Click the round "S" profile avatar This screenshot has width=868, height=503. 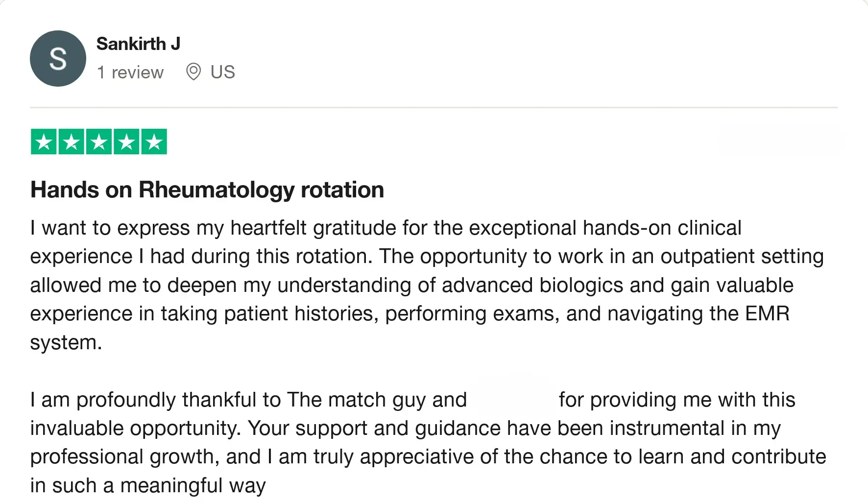tap(58, 59)
